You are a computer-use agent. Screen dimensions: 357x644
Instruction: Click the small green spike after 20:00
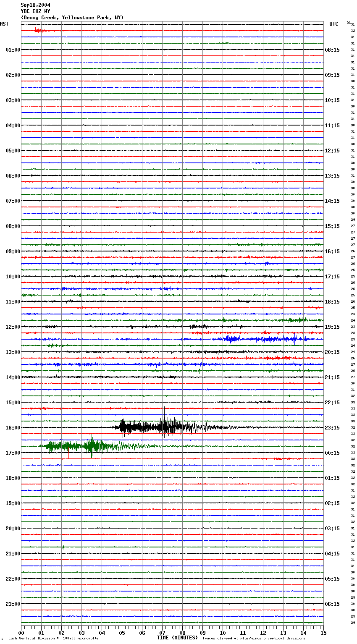(x=63, y=547)
